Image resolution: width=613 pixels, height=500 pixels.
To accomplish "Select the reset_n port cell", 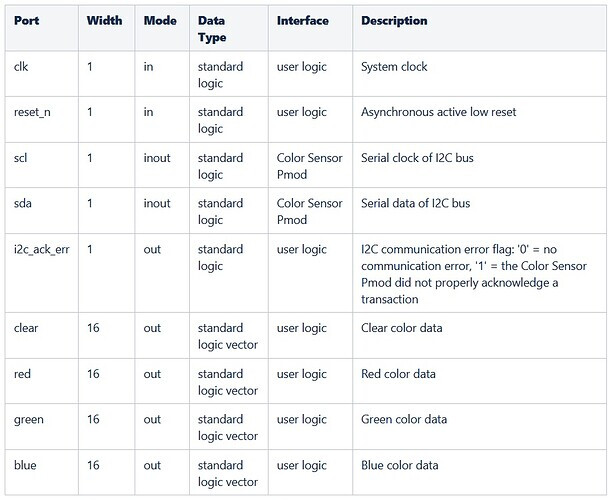I will click(x=32, y=112).
